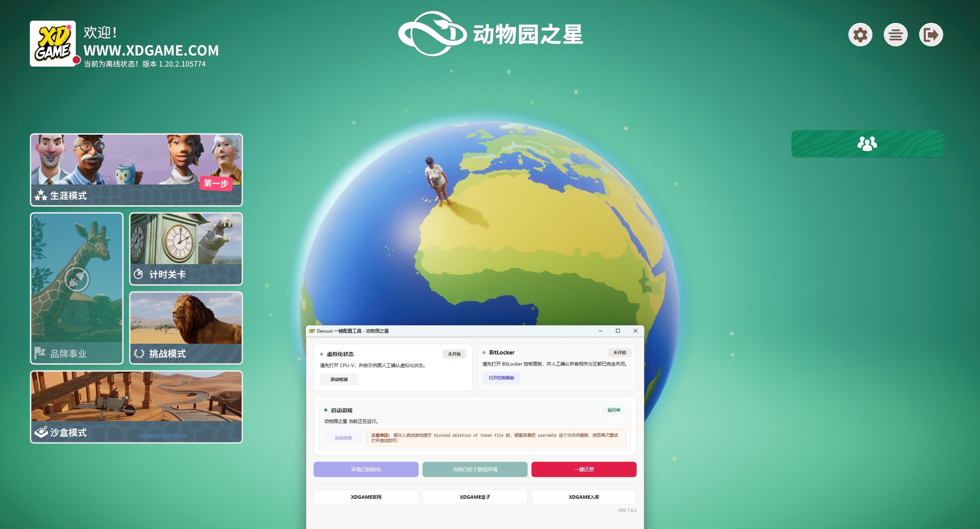Open the XDGAME盒子 link

tap(475, 497)
